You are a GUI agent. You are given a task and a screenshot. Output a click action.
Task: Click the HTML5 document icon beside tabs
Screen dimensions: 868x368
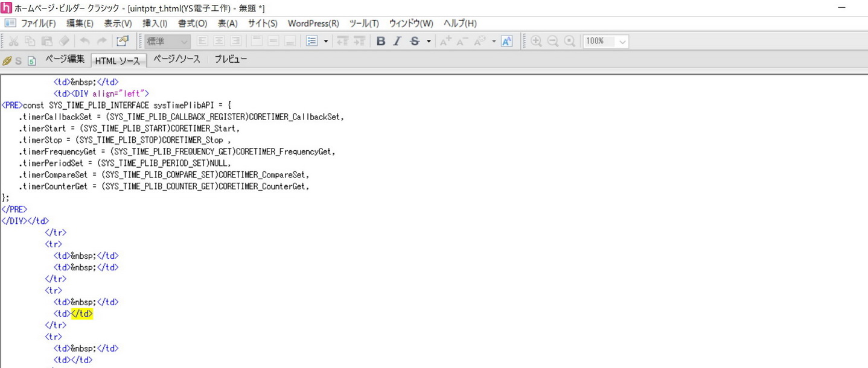click(32, 61)
